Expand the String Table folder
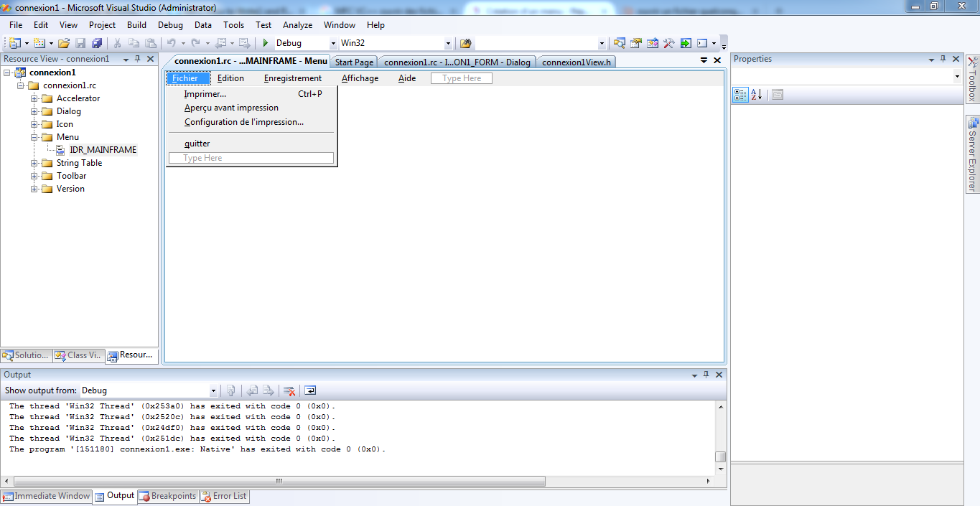Screen dimensions: 980x506 point(34,163)
